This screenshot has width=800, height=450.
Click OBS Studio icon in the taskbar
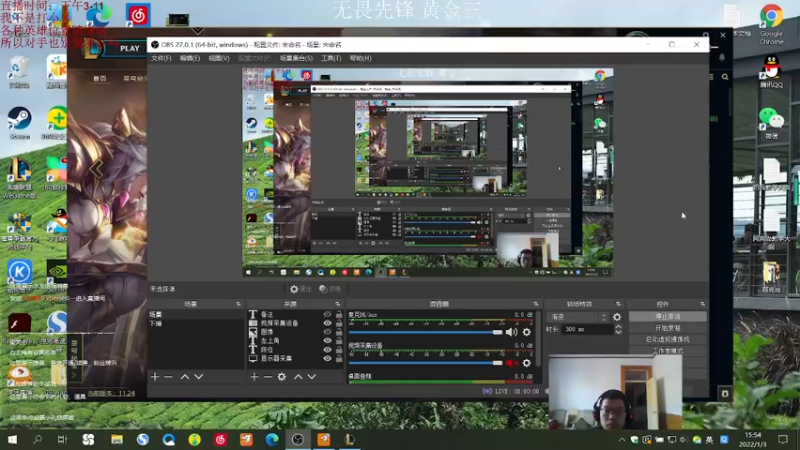coord(298,439)
